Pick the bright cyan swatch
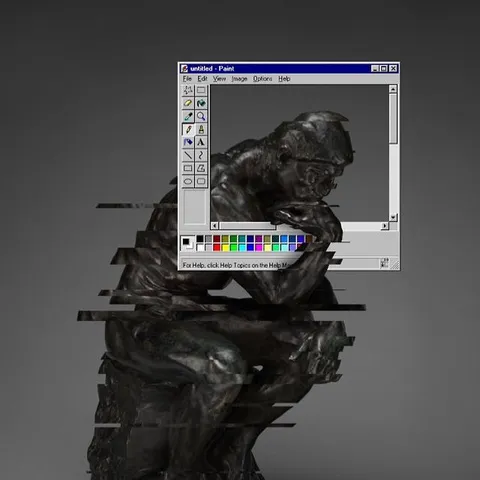 point(242,247)
